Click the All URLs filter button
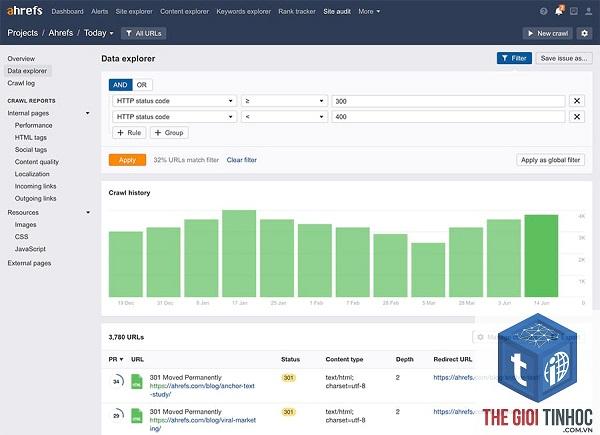Image resolution: width=600 pixels, height=435 pixels. [143, 33]
